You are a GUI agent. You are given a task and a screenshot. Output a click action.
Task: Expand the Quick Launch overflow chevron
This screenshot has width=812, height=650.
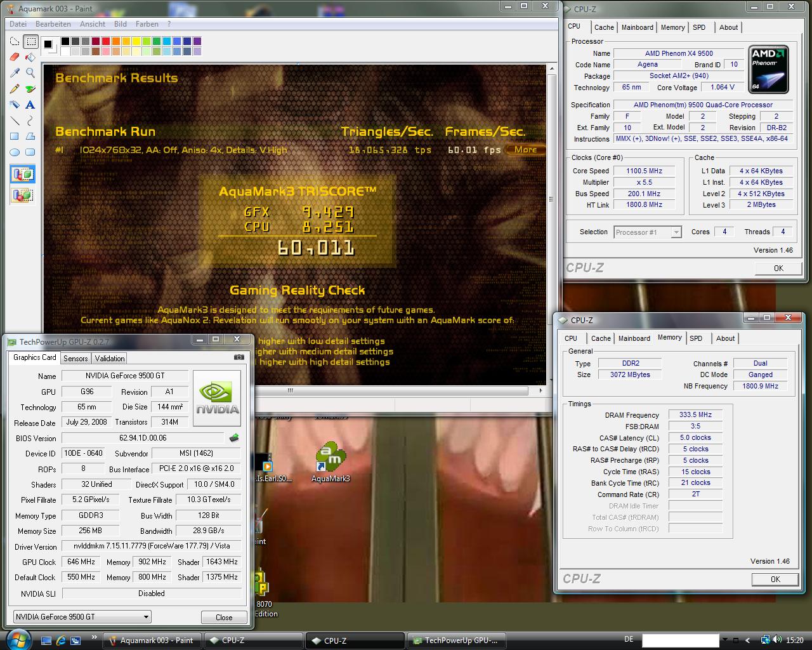coord(95,637)
